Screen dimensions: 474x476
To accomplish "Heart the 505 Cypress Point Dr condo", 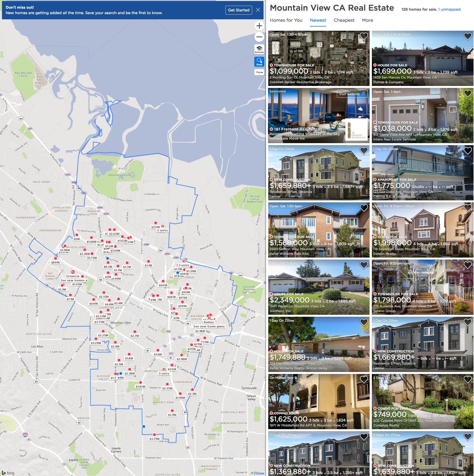I will point(468,379).
